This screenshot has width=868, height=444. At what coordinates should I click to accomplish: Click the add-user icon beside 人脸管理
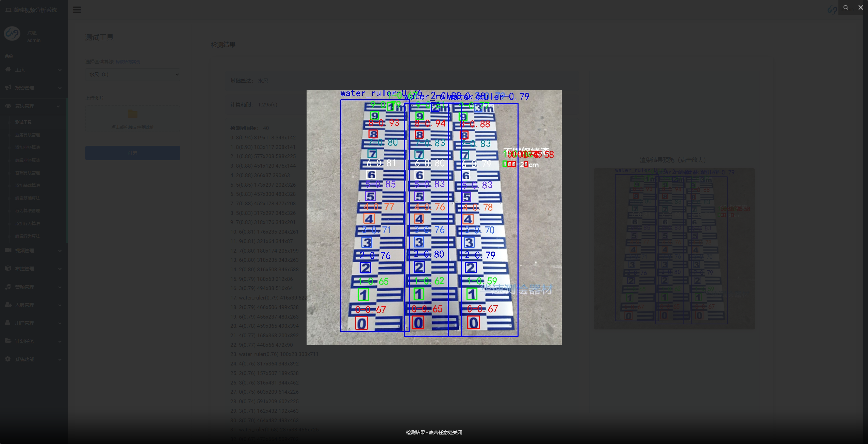click(x=8, y=305)
